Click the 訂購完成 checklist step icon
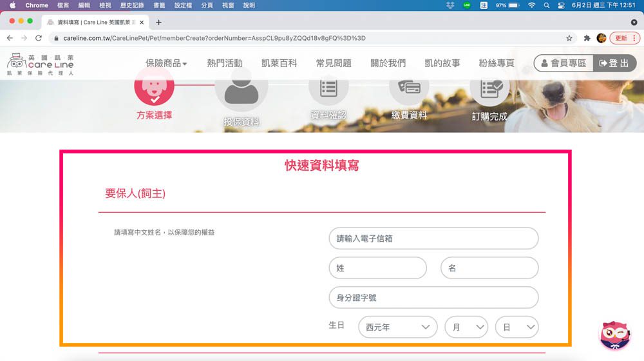Image resolution: width=644 pixels, height=361 pixels. (x=489, y=88)
